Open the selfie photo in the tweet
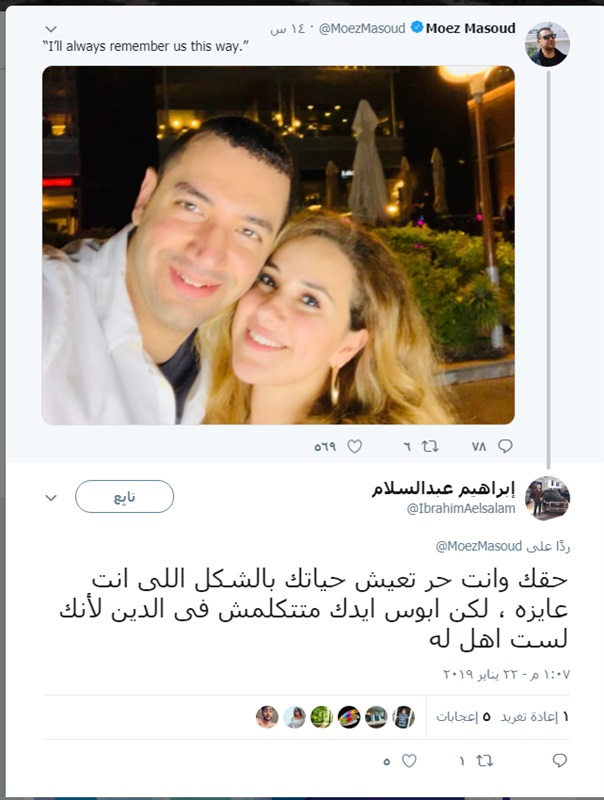The image size is (604, 800). coord(278,245)
